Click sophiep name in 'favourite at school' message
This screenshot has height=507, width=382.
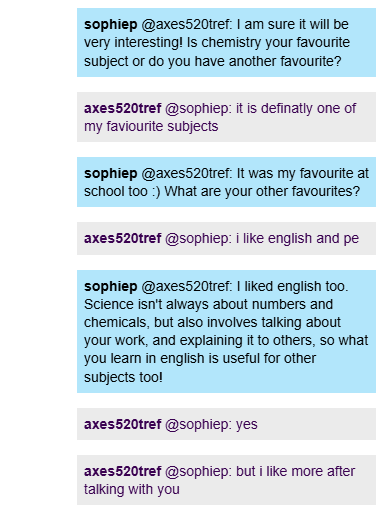coord(110,174)
